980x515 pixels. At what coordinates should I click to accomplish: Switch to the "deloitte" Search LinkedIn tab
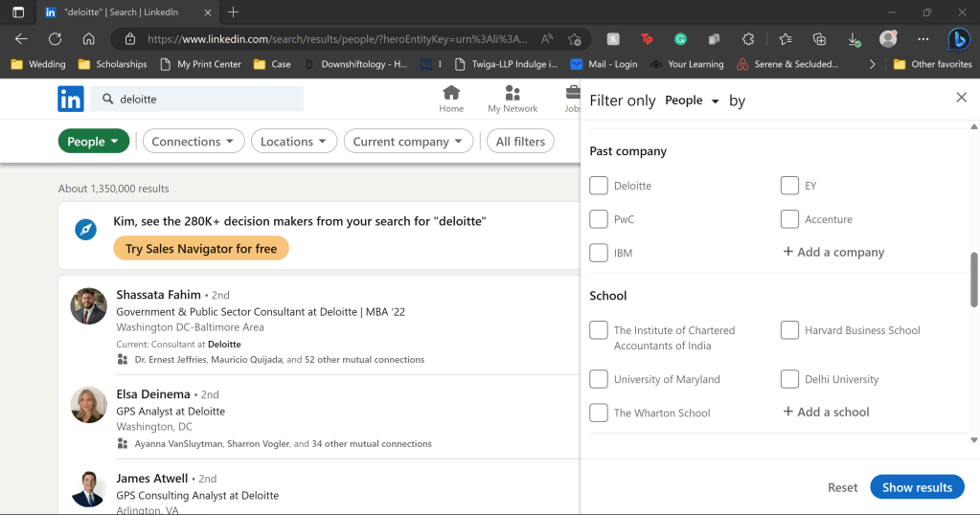pyautogui.click(x=125, y=12)
